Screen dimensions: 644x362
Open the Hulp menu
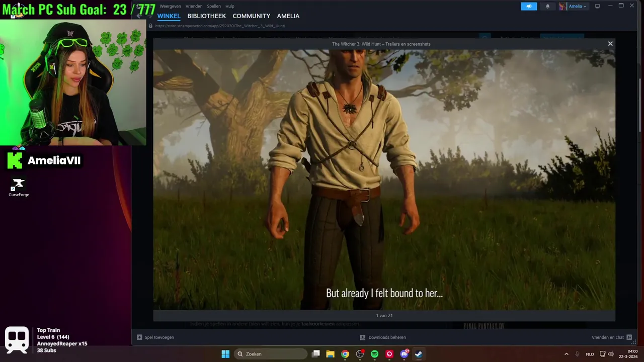(x=230, y=6)
